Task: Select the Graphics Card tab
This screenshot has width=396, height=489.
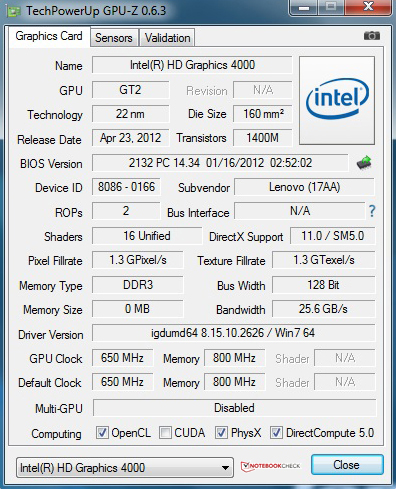Action: coord(49,36)
